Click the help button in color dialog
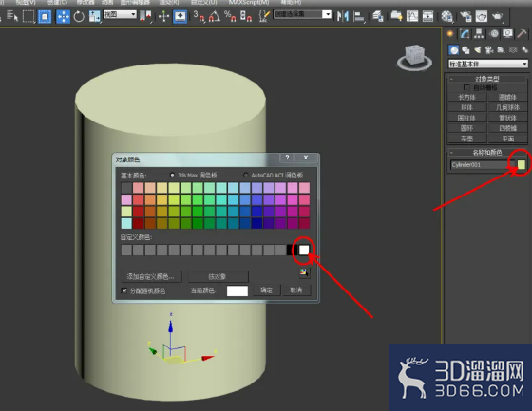The image size is (532, 411). [287, 158]
